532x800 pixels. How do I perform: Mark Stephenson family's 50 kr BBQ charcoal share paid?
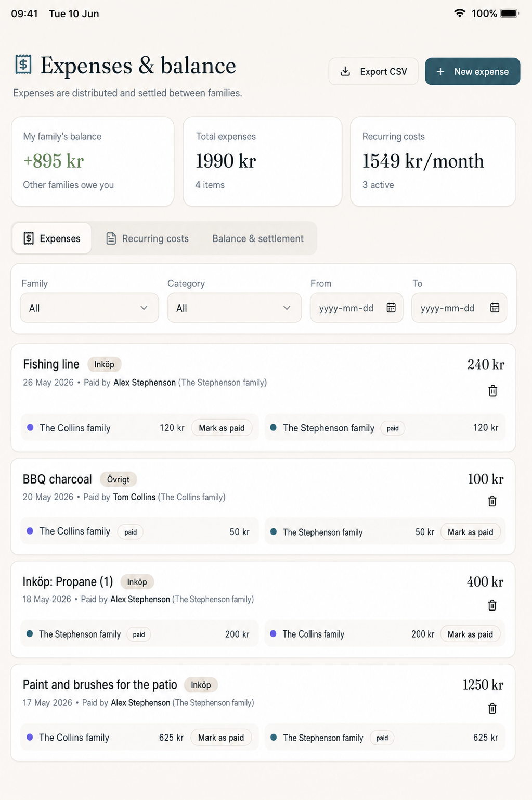click(x=470, y=532)
